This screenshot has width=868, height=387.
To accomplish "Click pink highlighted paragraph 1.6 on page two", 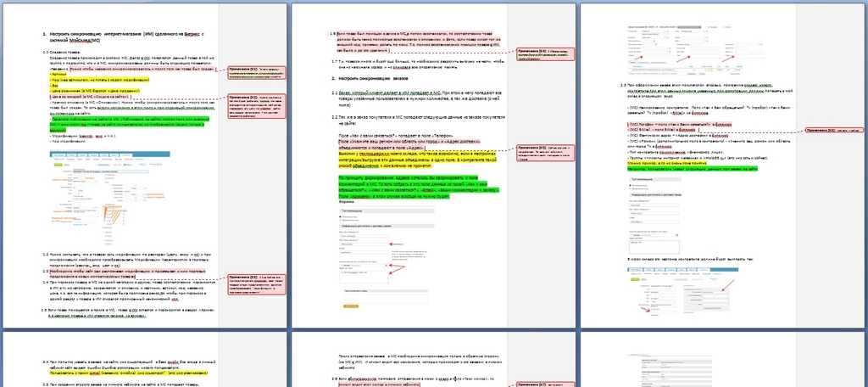I will point(416,42).
